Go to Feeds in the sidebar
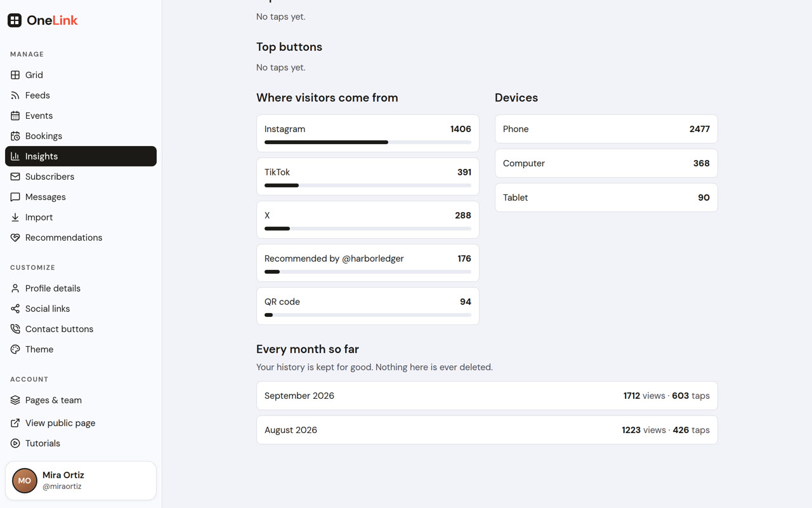Screen dimensions: 812x508 (81, 95)
